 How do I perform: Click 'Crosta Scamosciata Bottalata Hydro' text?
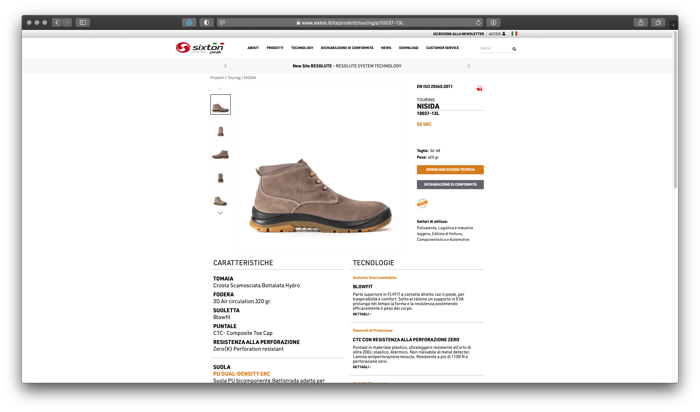click(x=256, y=285)
